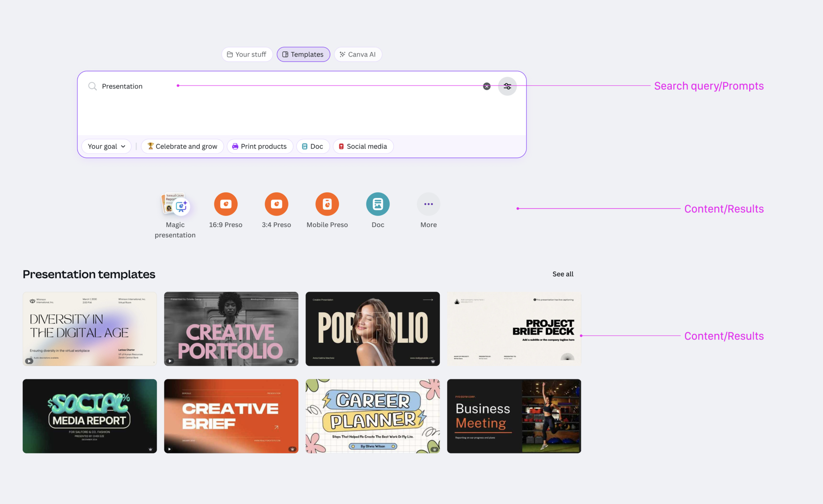823x504 pixels.
Task: Click the magnifier search icon
Action: click(93, 87)
